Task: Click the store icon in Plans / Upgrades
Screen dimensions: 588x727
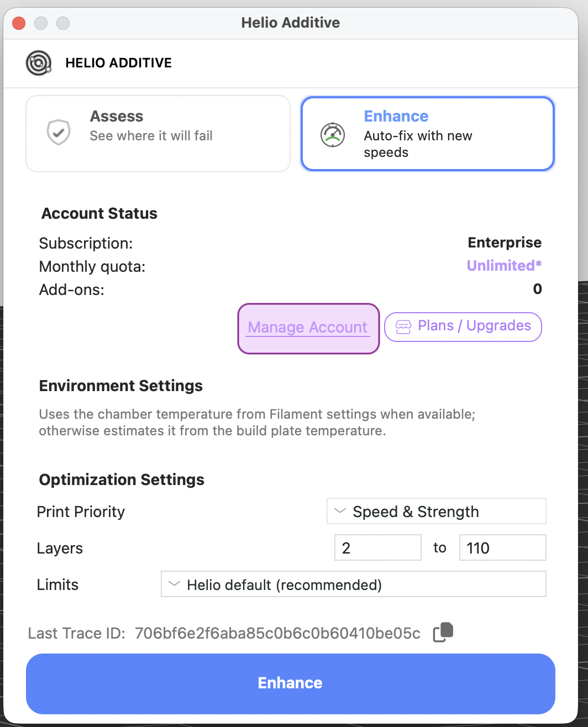Action: [x=403, y=327]
